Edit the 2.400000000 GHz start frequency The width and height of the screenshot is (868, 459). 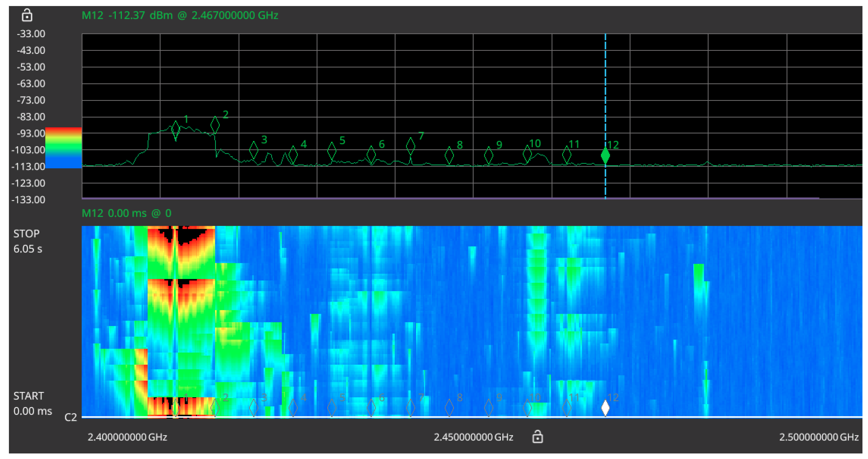coord(127,437)
